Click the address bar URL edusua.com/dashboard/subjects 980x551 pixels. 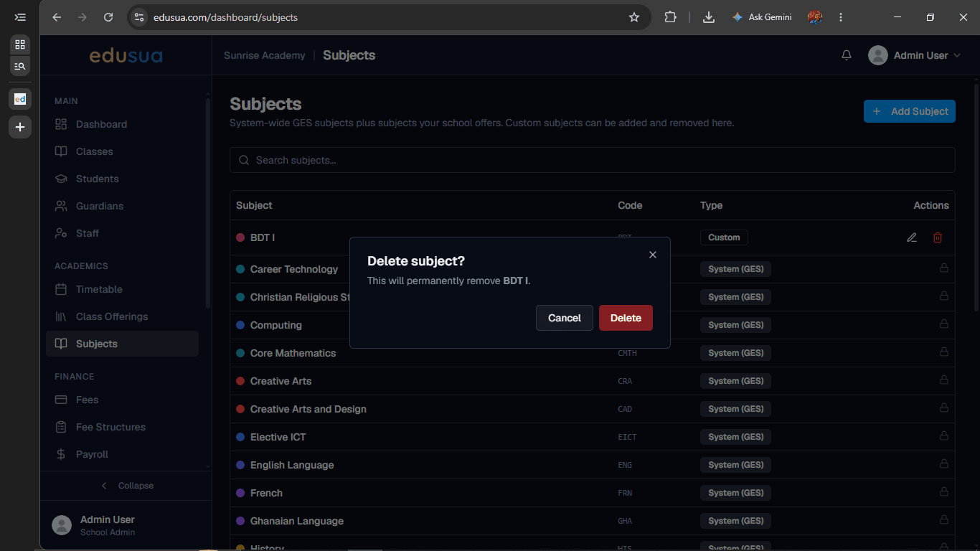click(225, 17)
